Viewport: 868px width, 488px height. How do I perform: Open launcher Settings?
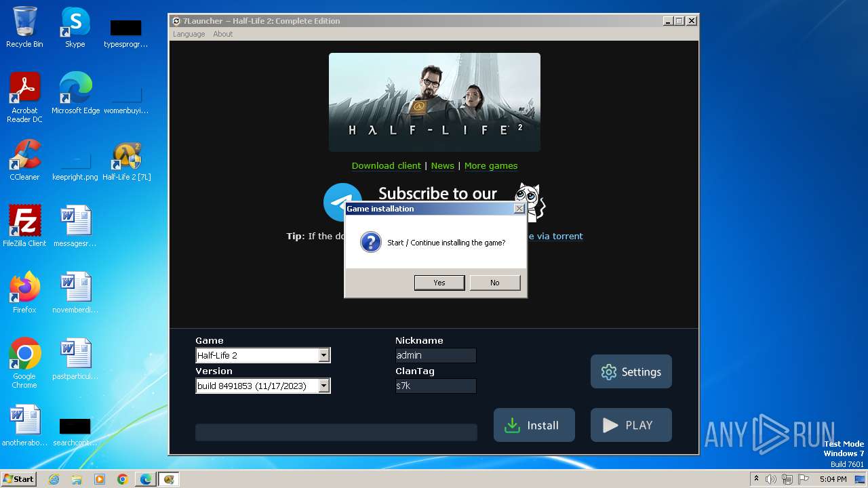(631, 371)
